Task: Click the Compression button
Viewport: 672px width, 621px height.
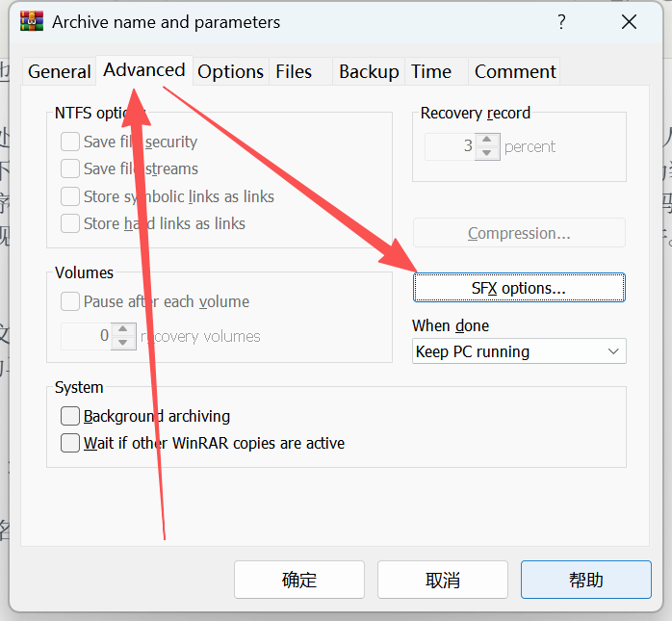Action: 519,234
